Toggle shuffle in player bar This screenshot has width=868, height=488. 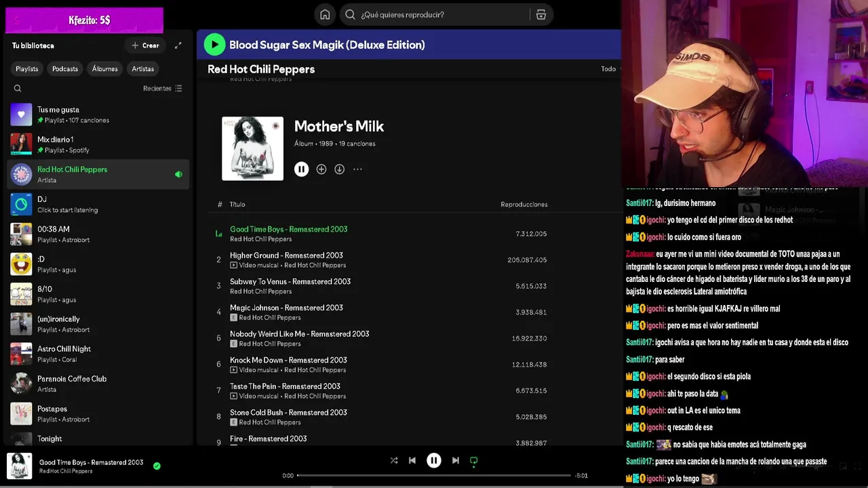pyautogui.click(x=394, y=460)
